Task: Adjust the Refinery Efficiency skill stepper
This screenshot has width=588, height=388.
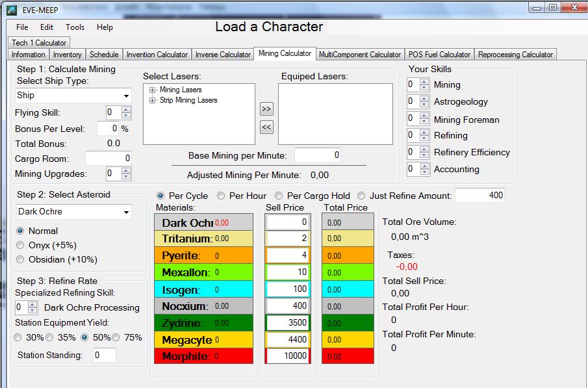Action: pos(424,152)
